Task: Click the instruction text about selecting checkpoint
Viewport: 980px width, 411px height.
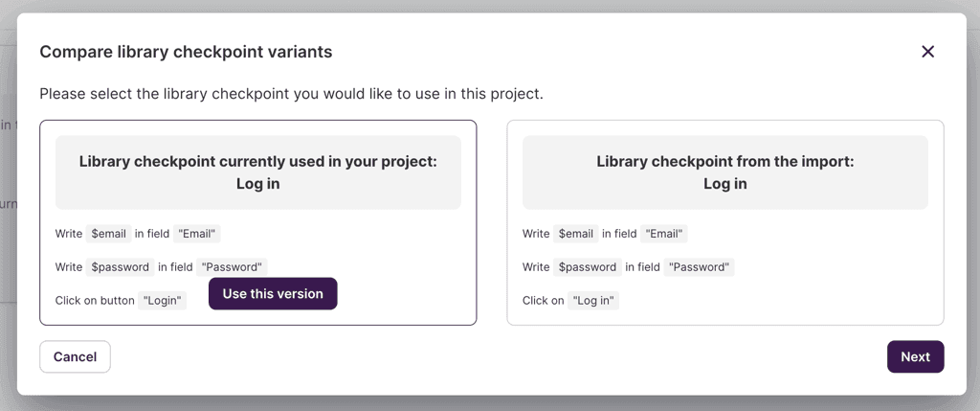Action: tap(291, 94)
